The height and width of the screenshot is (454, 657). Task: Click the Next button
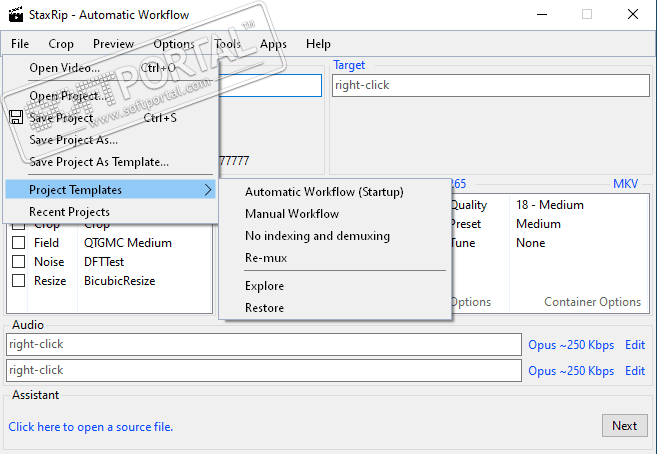(624, 426)
